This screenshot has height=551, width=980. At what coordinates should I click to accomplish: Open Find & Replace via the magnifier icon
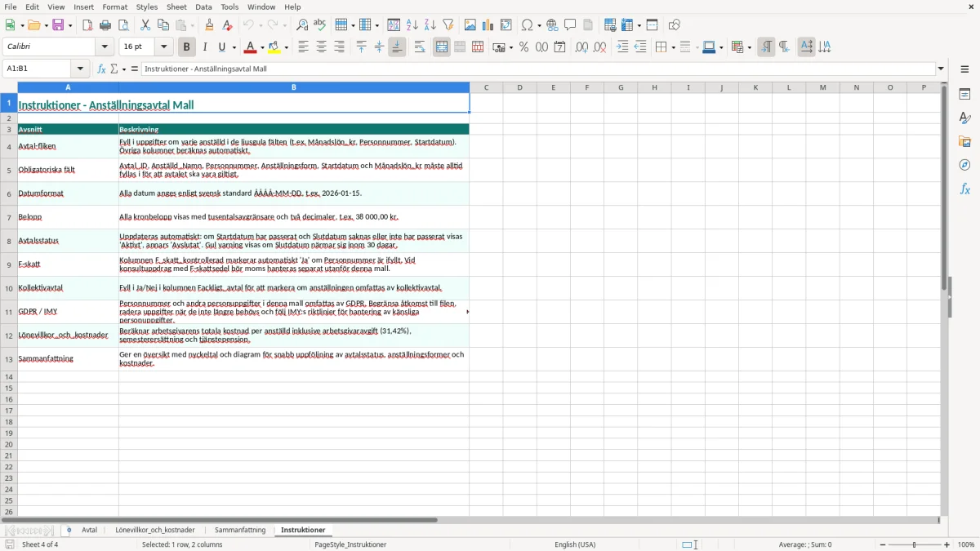302,25
